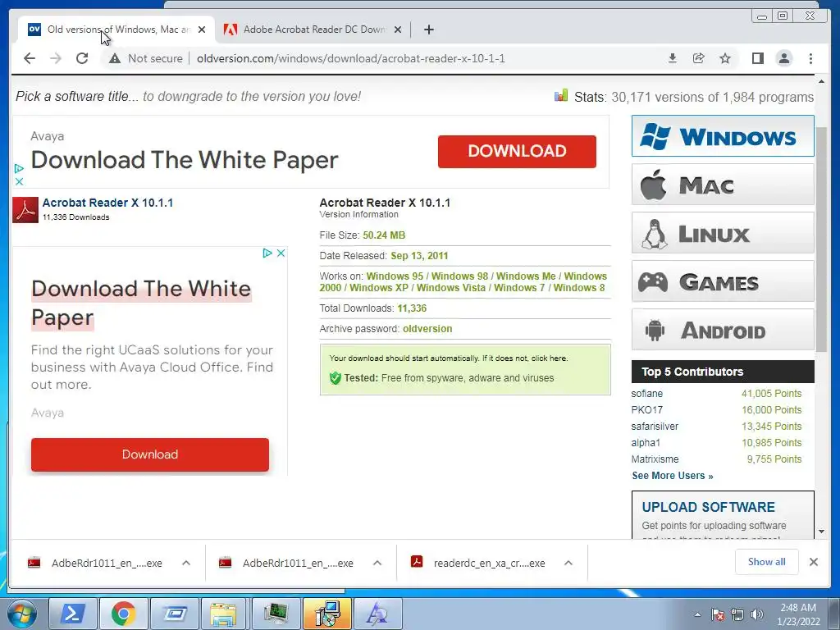Go back to the previous page
The height and width of the screenshot is (630, 840).
(30, 58)
